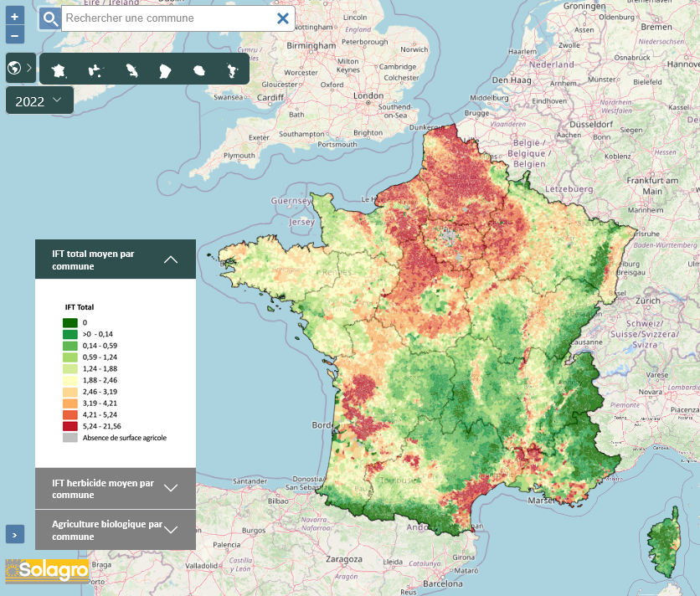Zoom out of the map
700x596 pixels.
point(15,35)
